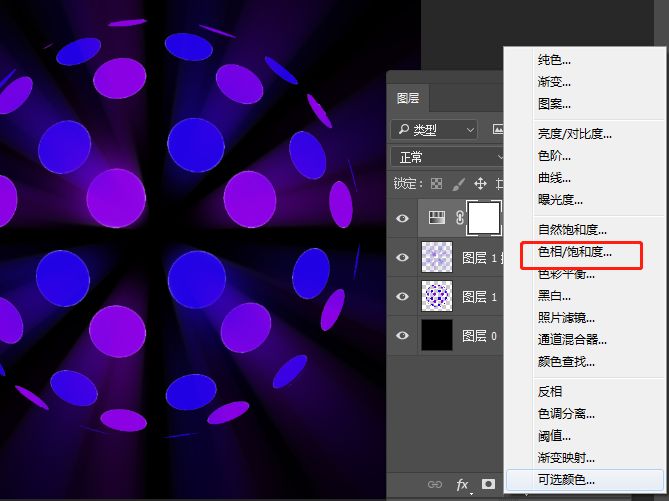
Task: Select 反相 adjustment
Action: click(550, 391)
